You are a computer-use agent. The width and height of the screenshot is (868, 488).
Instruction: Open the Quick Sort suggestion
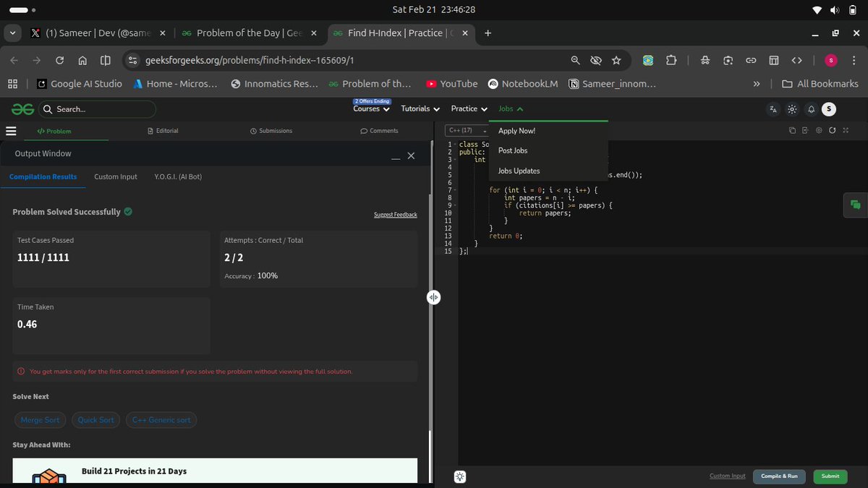pos(96,420)
